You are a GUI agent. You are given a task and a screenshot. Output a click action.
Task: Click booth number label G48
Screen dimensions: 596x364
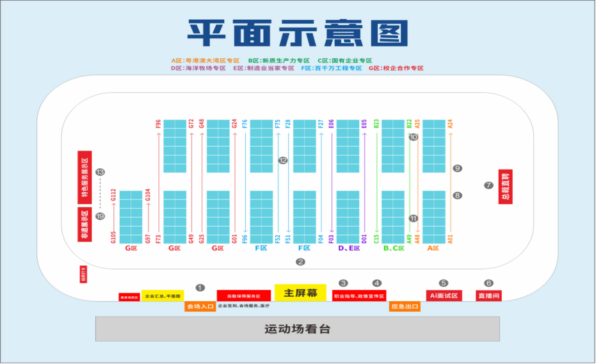pyautogui.click(x=202, y=123)
